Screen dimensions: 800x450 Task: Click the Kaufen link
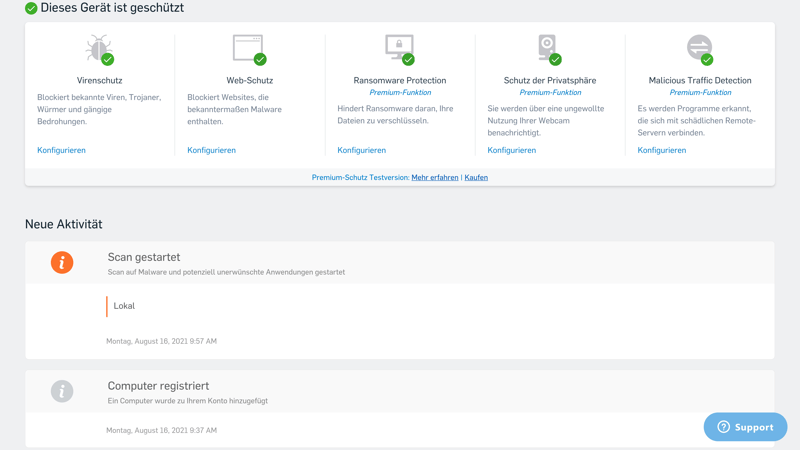[476, 177]
